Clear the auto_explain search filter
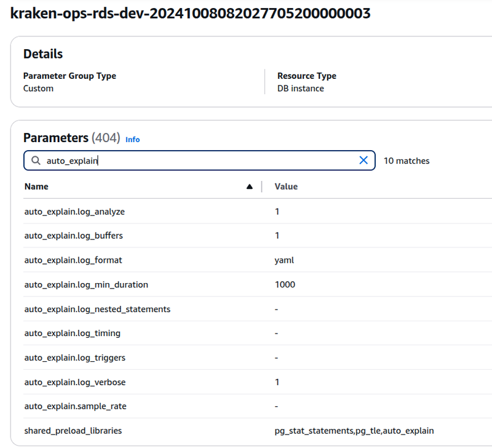The width and height of the screenshot is (492, 448). (363, 161)
